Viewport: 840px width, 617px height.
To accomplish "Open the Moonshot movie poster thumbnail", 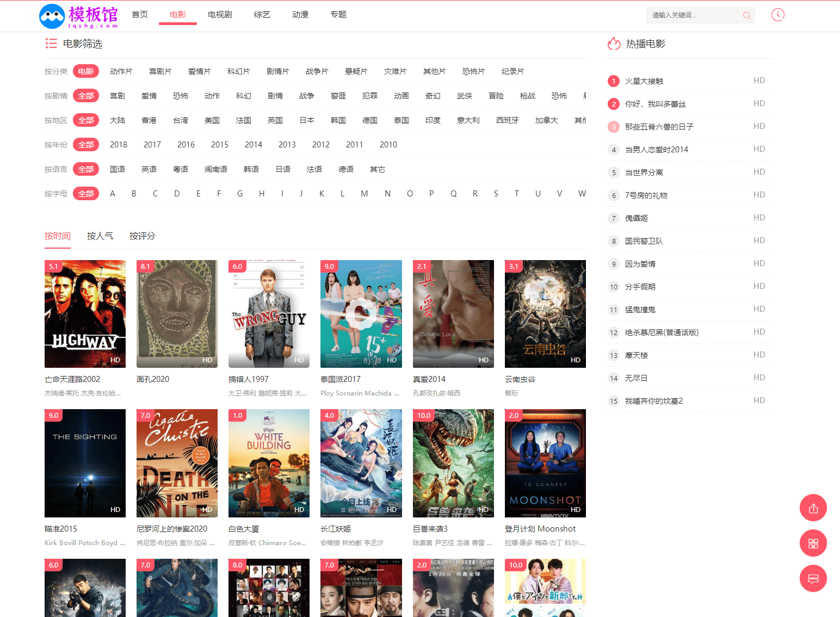I will tap(545, 463).
